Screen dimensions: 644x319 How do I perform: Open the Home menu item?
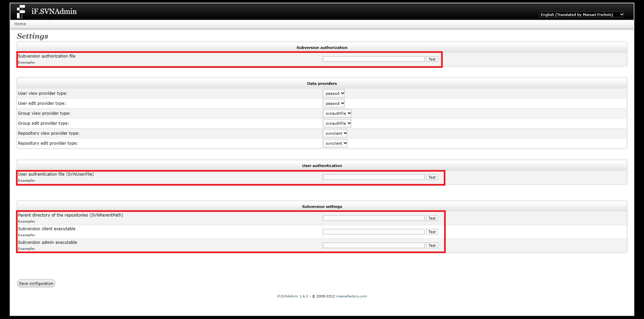(x=20, y=24)
